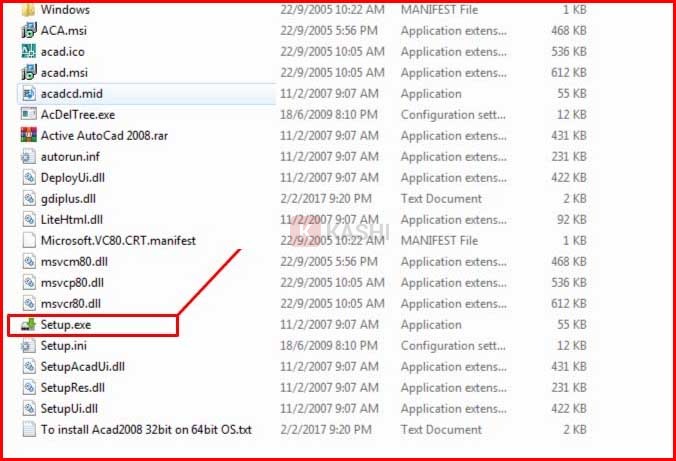Click the 422 KB size in SetupUi.dll row
This screenshot has width=676, height=461.
(569, 408)
